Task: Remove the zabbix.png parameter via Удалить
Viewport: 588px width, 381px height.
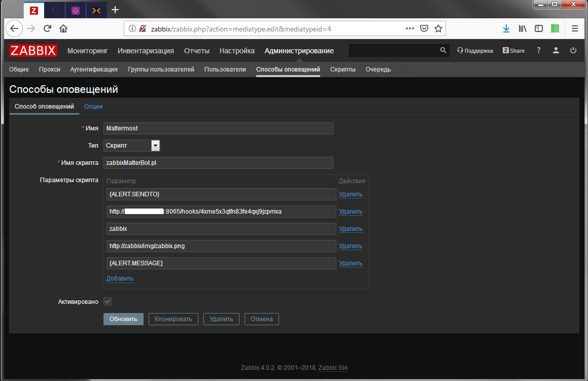Action: 351,246
